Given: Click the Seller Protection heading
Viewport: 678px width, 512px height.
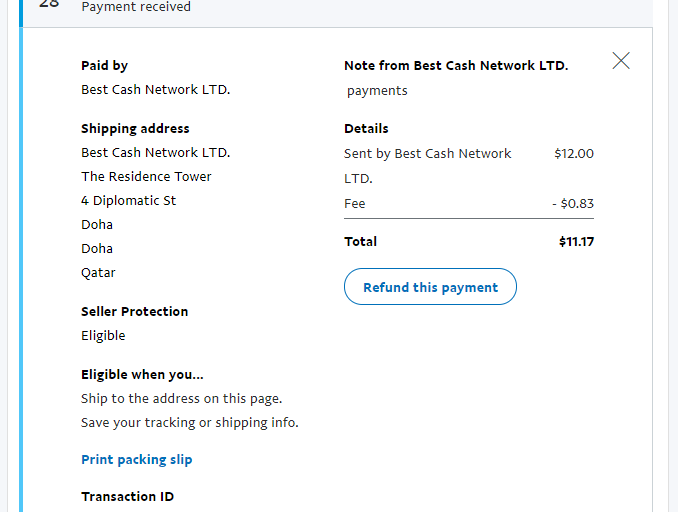Looking at the screenshot, I should 134,312.
